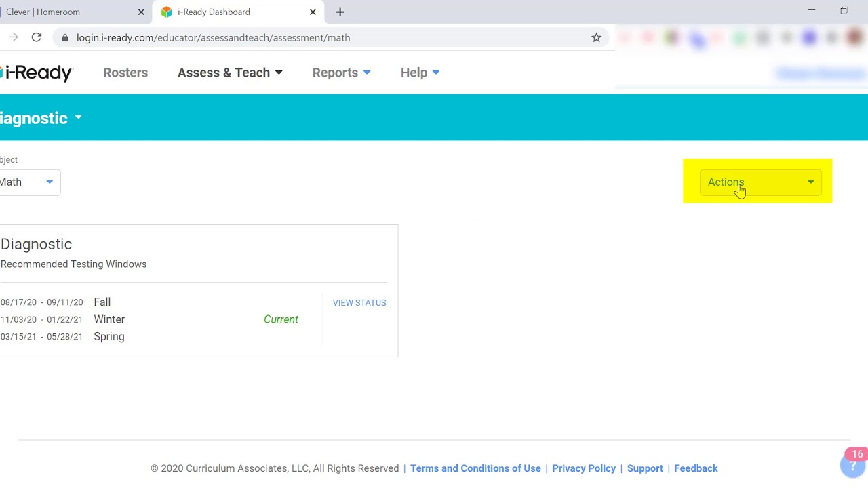Screen dimensions: 868x488
Task: Select the Rosters menu item
Action: (x=125, y=73)
